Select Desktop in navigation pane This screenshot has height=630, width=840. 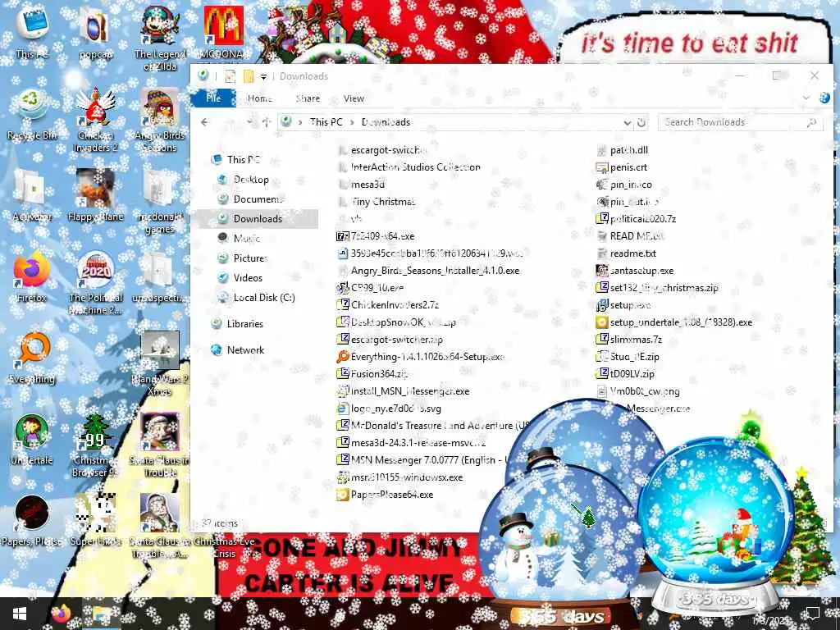251,180
